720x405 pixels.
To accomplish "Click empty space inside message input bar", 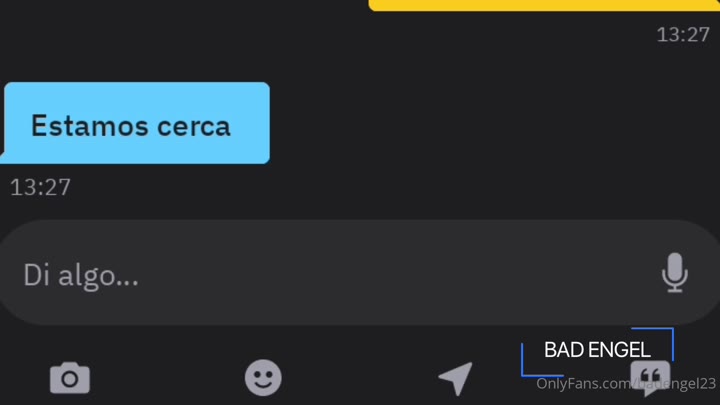I will click(x=390, y=273).
